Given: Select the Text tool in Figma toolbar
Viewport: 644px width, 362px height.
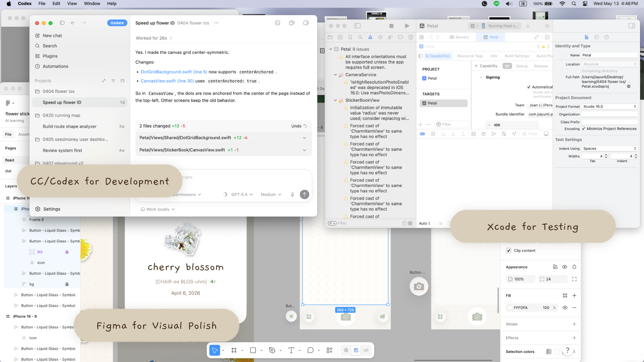Looking at the screenshot, I should (291, 350).
